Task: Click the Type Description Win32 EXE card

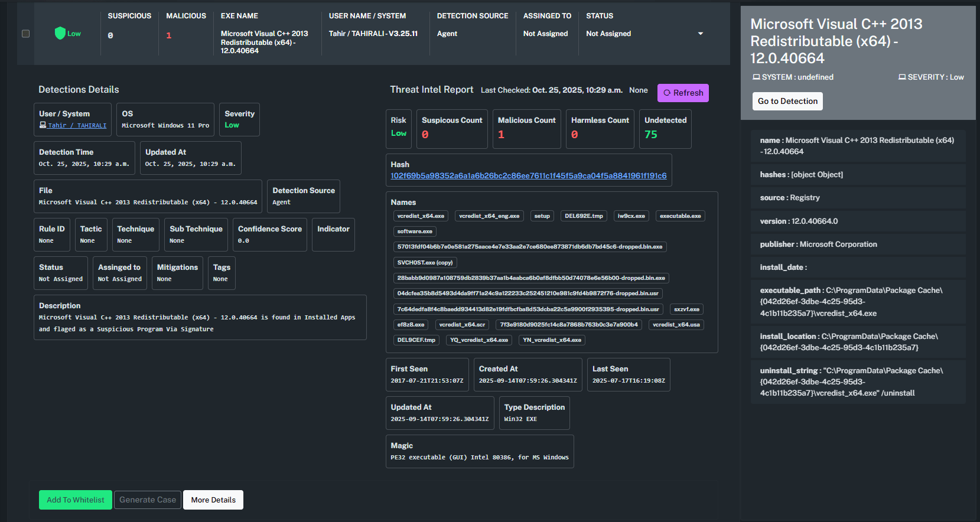Action: 534,413
